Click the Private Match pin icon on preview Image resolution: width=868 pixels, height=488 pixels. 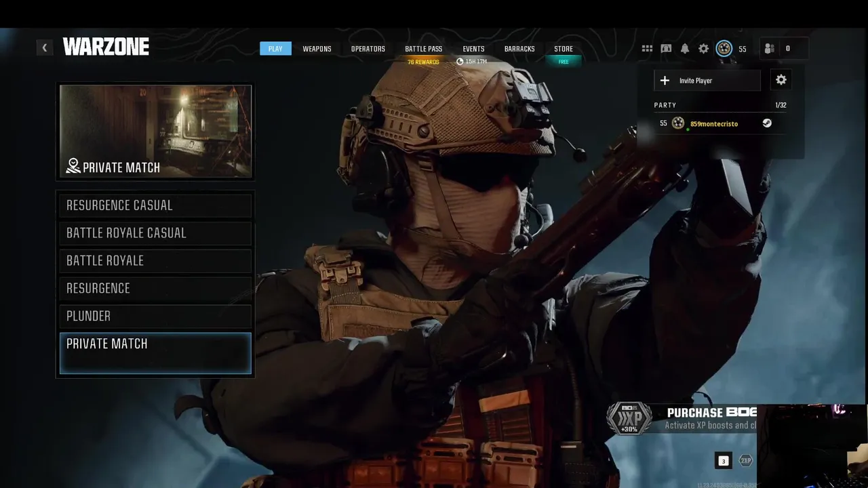[73, 166]
